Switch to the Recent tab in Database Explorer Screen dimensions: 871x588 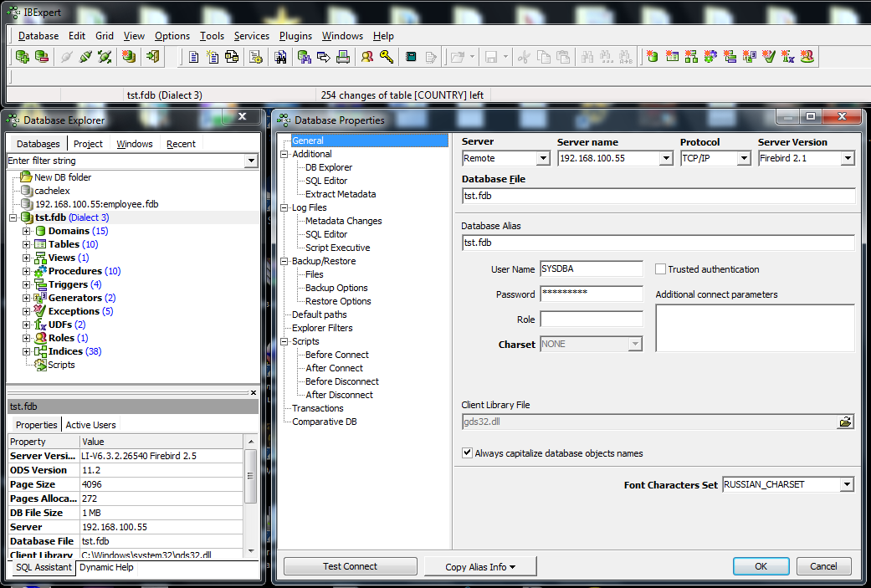pyautogui.click(x=181, y=144)
